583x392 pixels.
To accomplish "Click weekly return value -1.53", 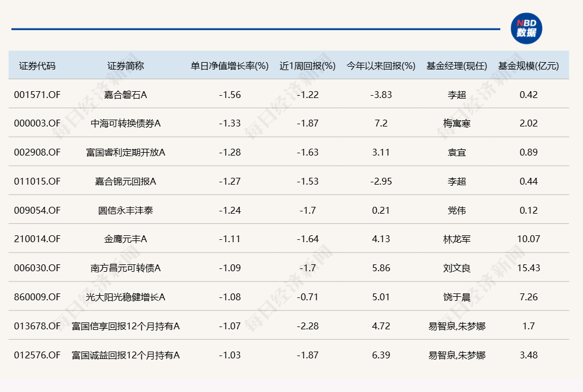I will [x=308, y=181].
